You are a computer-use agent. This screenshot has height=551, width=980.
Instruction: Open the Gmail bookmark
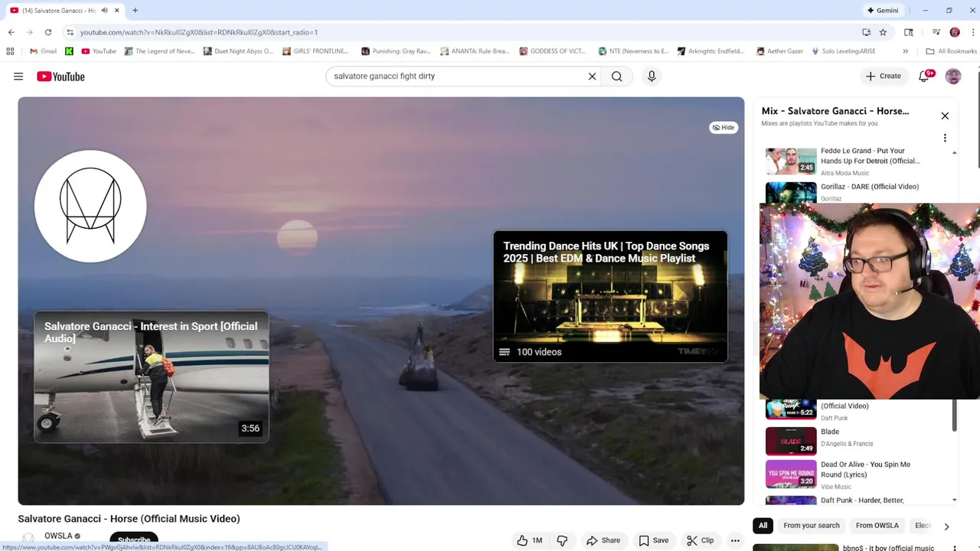(x=43, y=51)
